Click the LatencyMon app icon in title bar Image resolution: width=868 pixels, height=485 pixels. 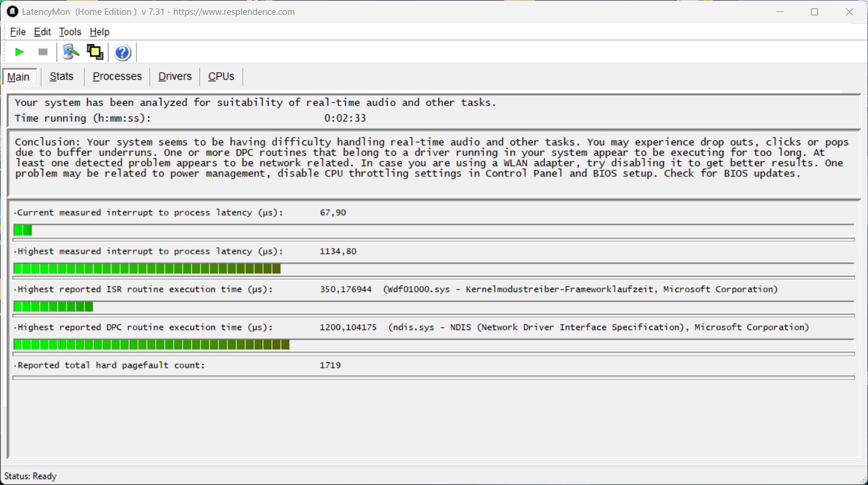(x=12, y=12)
